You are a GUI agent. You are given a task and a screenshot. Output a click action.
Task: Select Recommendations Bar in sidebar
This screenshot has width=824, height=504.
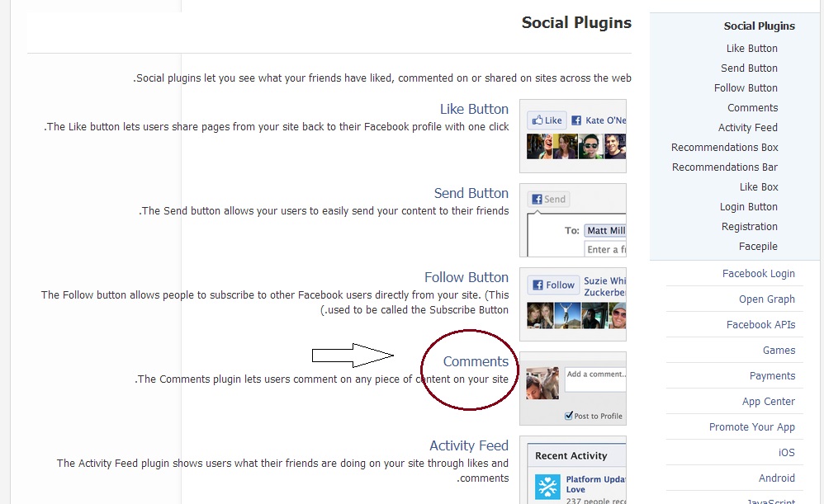pyautogui.click(x=725, y=167)
